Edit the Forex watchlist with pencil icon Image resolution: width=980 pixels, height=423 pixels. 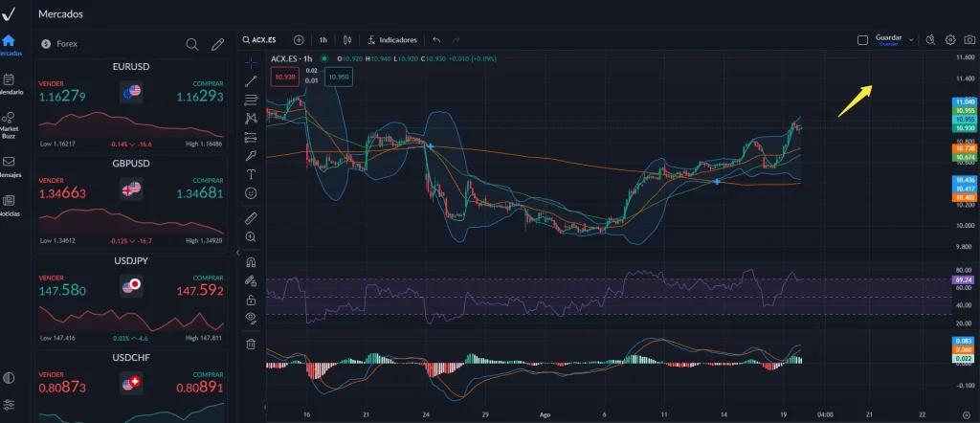217,44
